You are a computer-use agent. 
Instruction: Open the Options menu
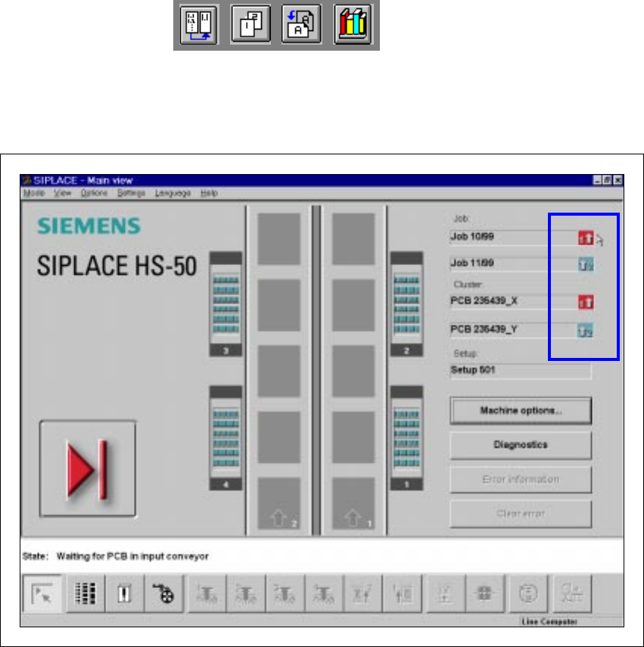[x=94, y=193]
